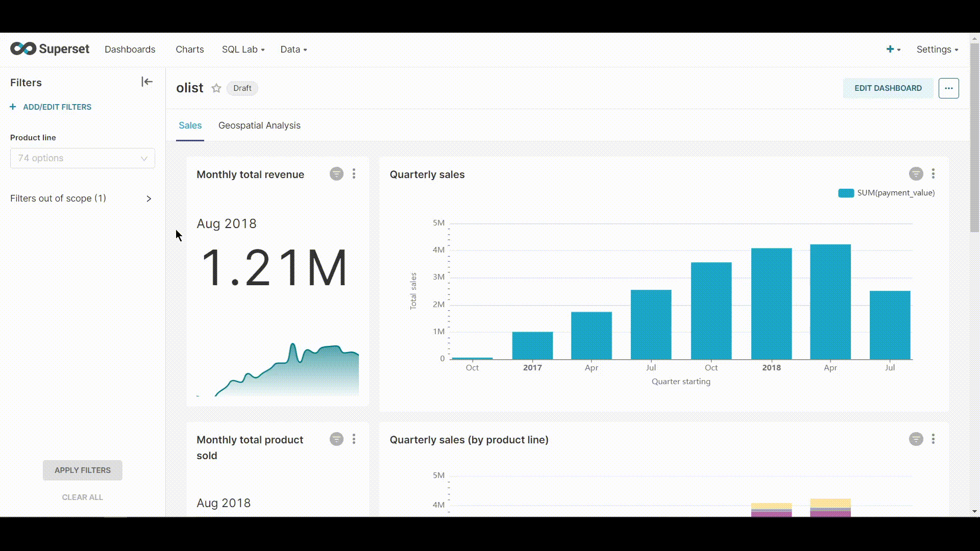Viewport: 980px width, 551px height.
Task: Toggle SUM(payment_value) legend series
Action: (x=886, y=193)
